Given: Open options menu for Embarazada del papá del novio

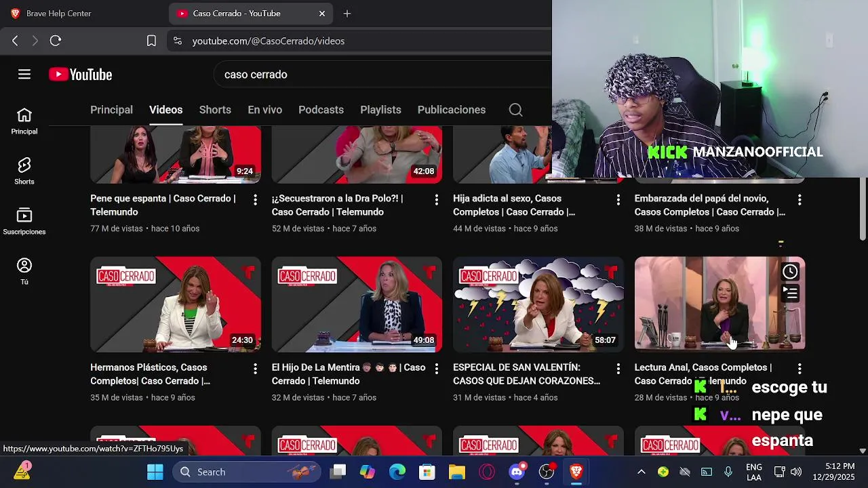Looking at the screenshot, I should (800, 200).
